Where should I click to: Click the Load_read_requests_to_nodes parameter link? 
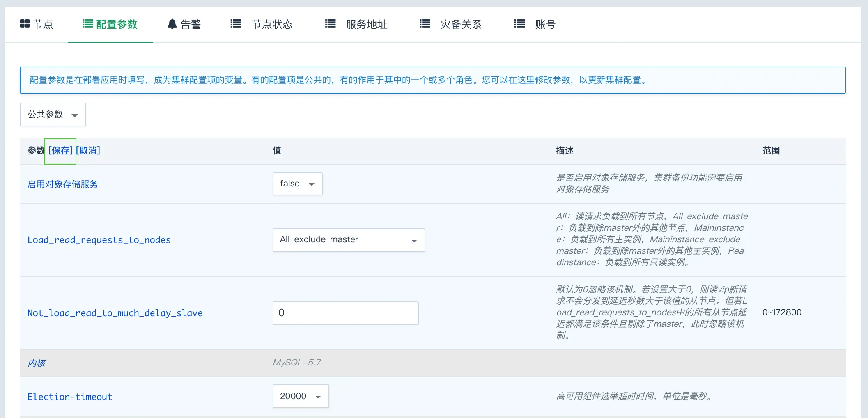(99, 240)
